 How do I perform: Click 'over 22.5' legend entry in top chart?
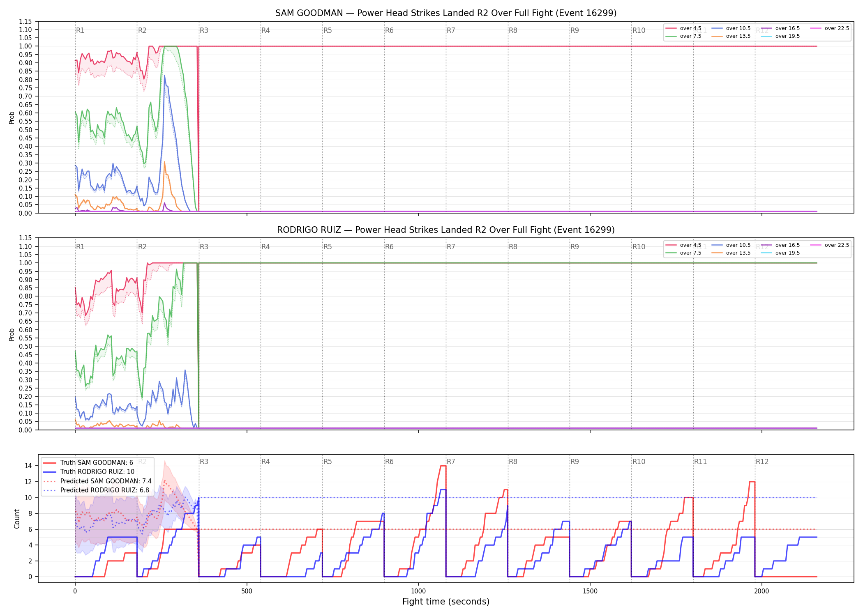click(x=830, y=28)
